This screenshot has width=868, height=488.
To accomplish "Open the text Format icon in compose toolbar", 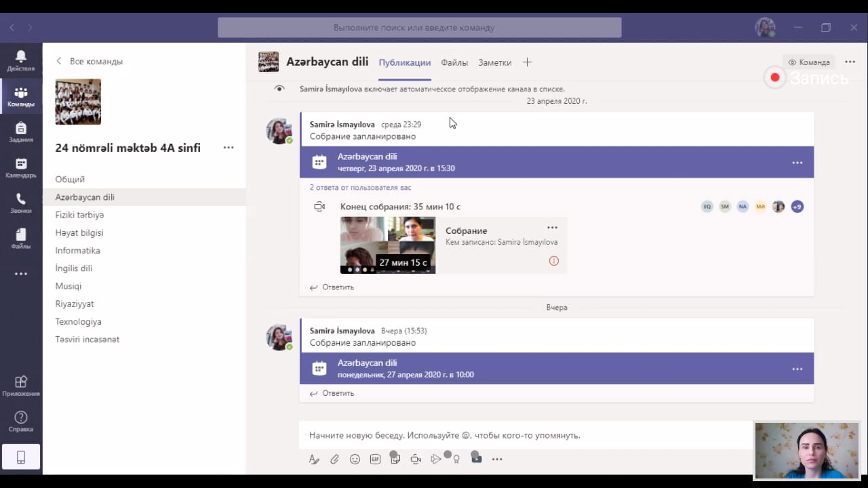I will tap(314, 459).
